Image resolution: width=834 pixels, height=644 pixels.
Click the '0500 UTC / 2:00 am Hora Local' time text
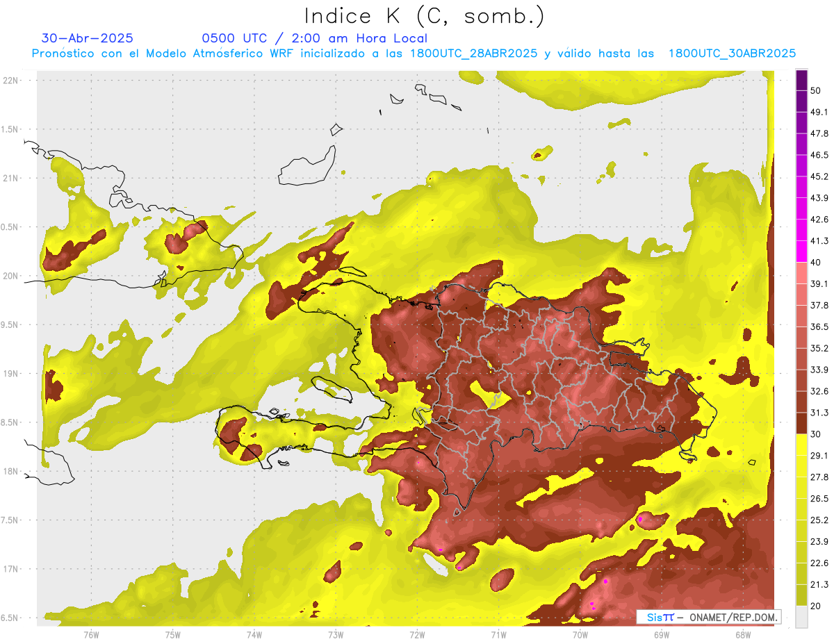tap(314, 38)
